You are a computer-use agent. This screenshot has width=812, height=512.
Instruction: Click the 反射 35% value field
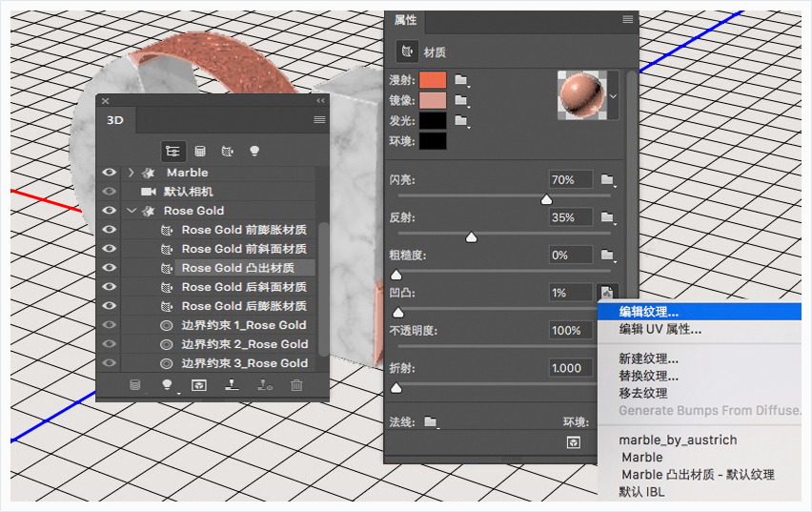571,217
